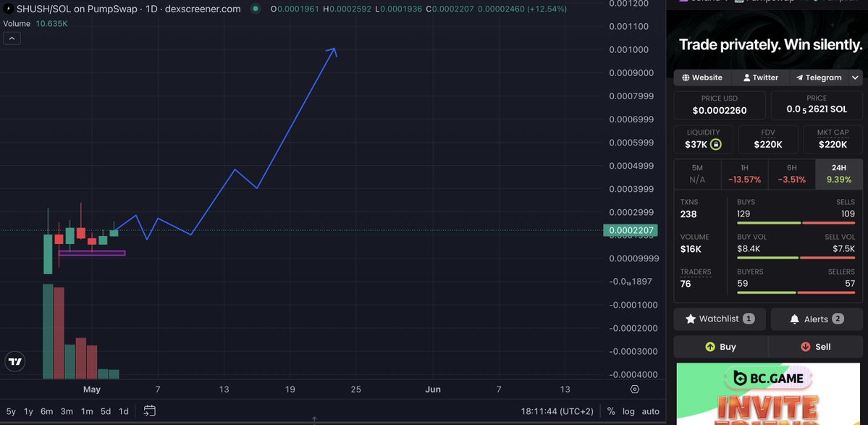Viewport: 868px width, 425px height.
Task: Select the 1H timeframe tab
Action: (744, 174)
